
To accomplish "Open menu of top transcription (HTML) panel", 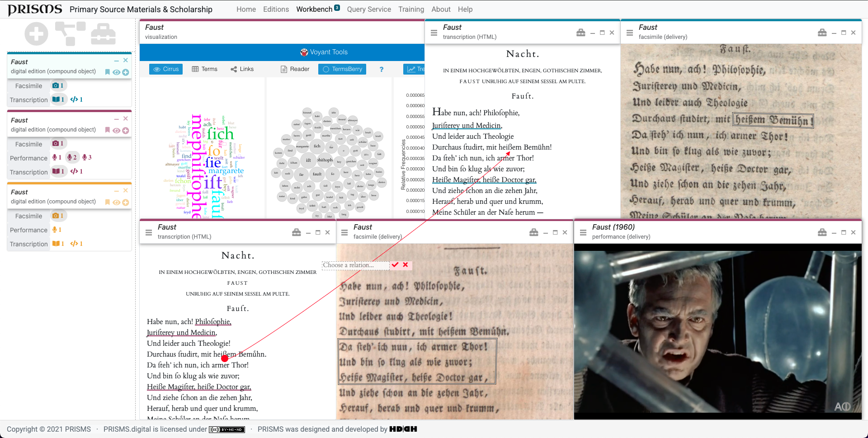I will pos(434,33).
